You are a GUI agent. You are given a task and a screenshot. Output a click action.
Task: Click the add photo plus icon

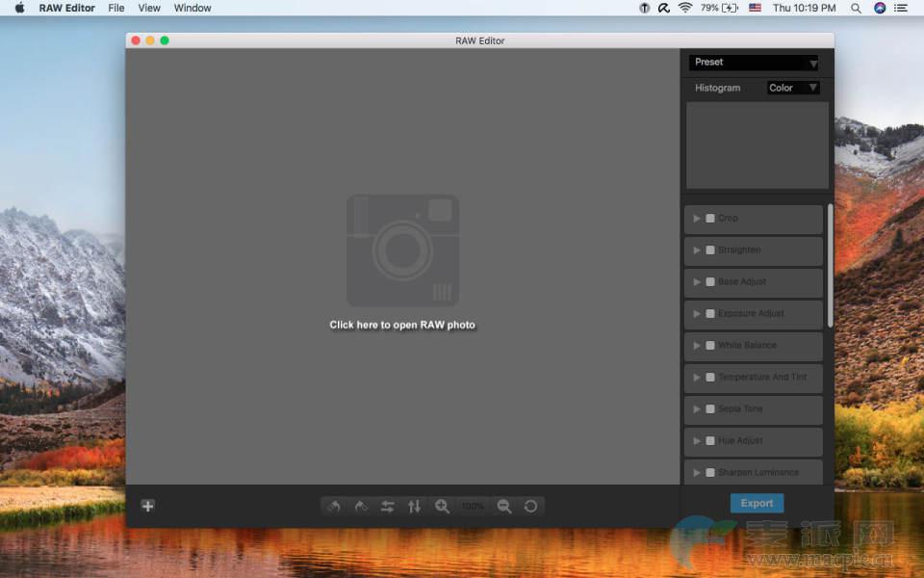(x=147, y=506)
